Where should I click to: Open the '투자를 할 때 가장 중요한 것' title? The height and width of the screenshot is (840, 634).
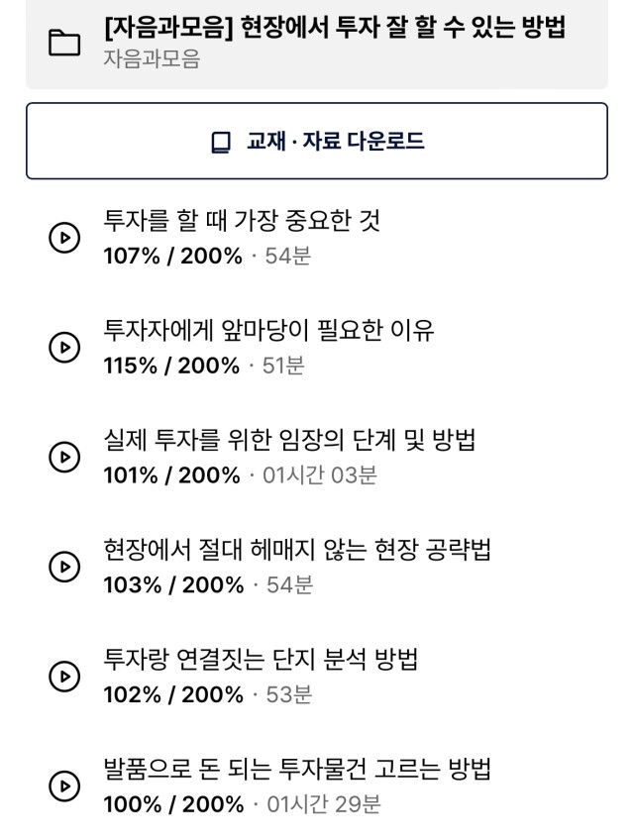pos(242,220)
